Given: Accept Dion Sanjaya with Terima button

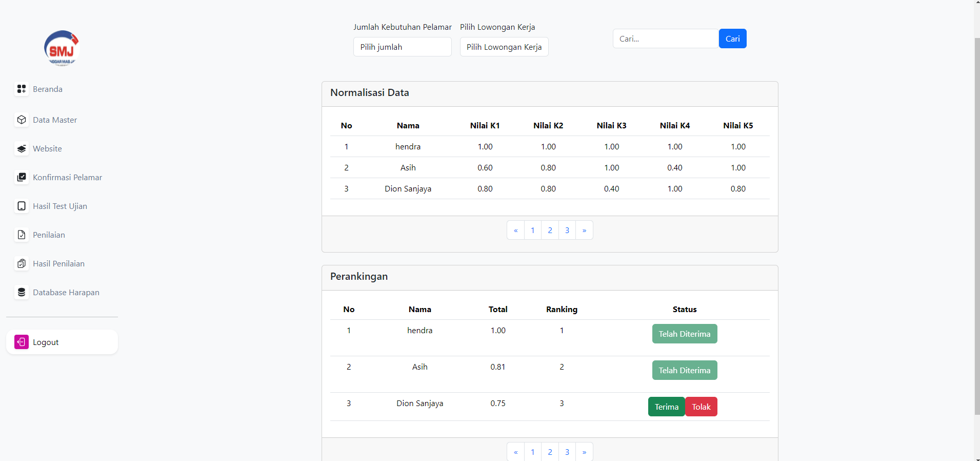Looking at the screenshot, I should (666, 407).
